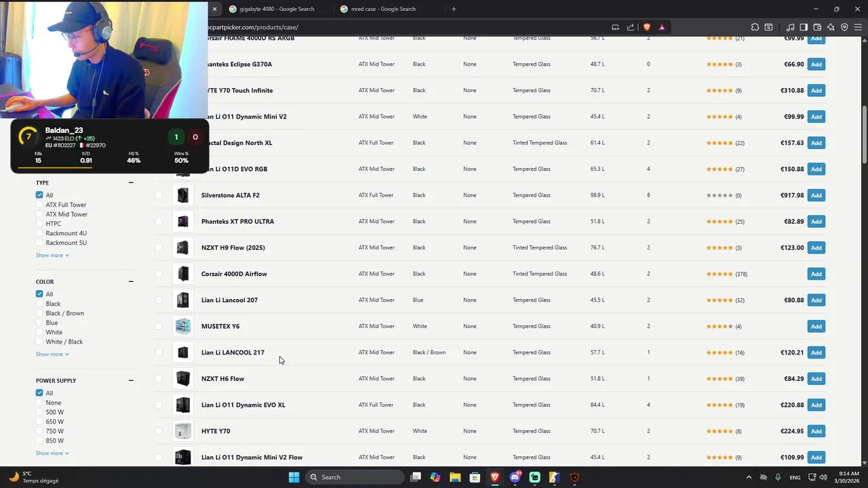Open Microsoft Store from the taskbar
The image size is (868, 488).
coord(475,477)
